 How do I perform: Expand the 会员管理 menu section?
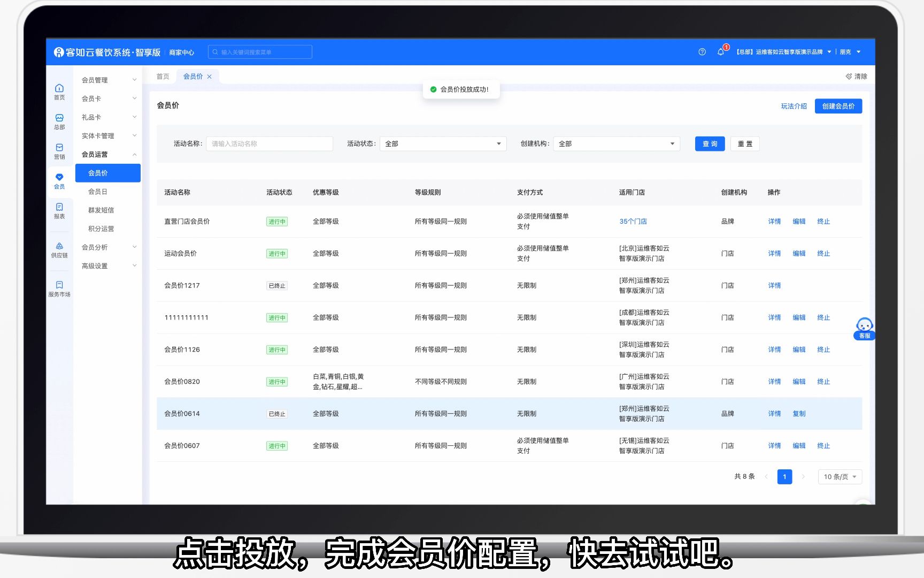107,79
